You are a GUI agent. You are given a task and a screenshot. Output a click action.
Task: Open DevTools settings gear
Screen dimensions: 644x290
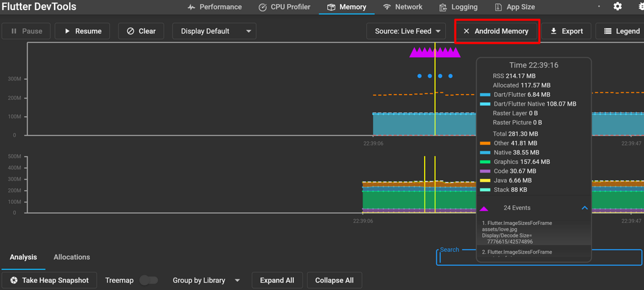[618, 6]
